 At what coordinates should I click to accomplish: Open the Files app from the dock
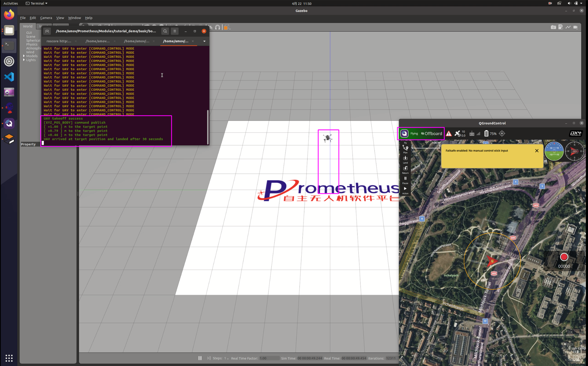click(9, 30)
